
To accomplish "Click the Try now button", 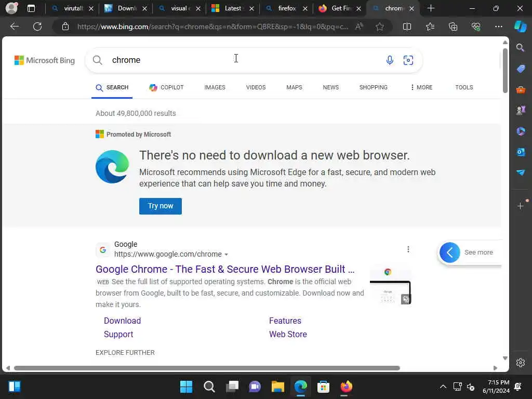I will 161,206.
